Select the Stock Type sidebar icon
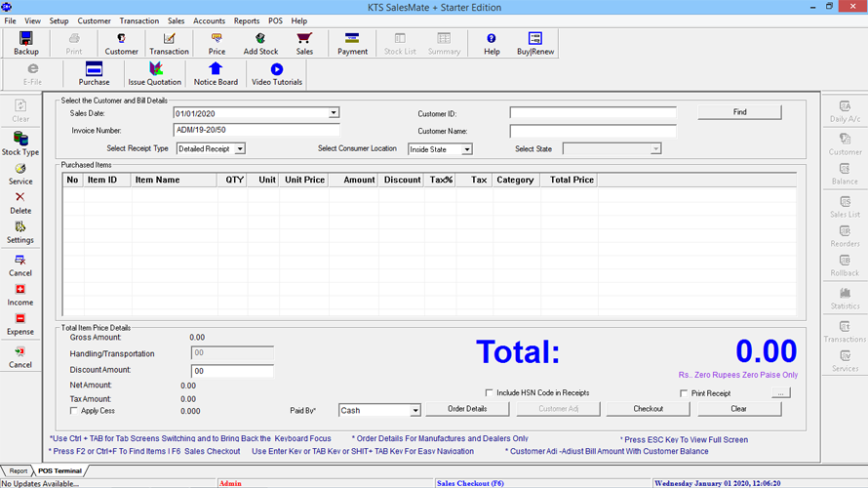Viewport: 868px width, 488px height. pos(20,143)
